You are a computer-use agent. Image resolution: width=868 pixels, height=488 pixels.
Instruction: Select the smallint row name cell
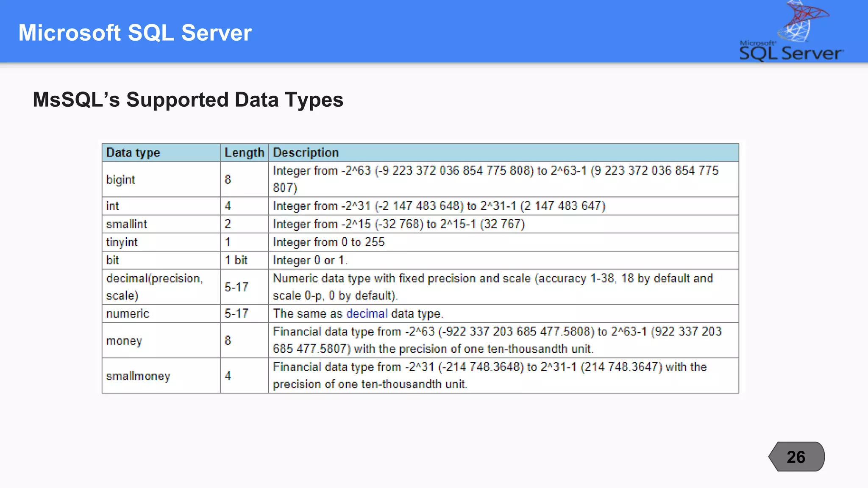pyautogui.click(x=127, y=224)
